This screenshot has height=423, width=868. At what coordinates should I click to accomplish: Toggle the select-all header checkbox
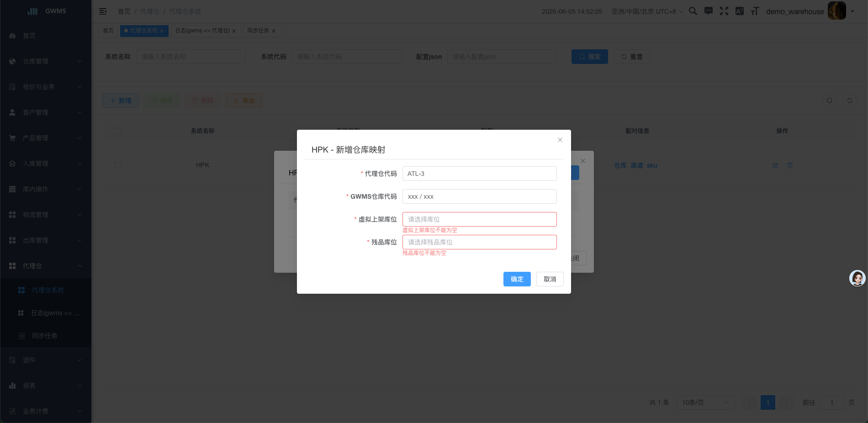tap(117, 131)
